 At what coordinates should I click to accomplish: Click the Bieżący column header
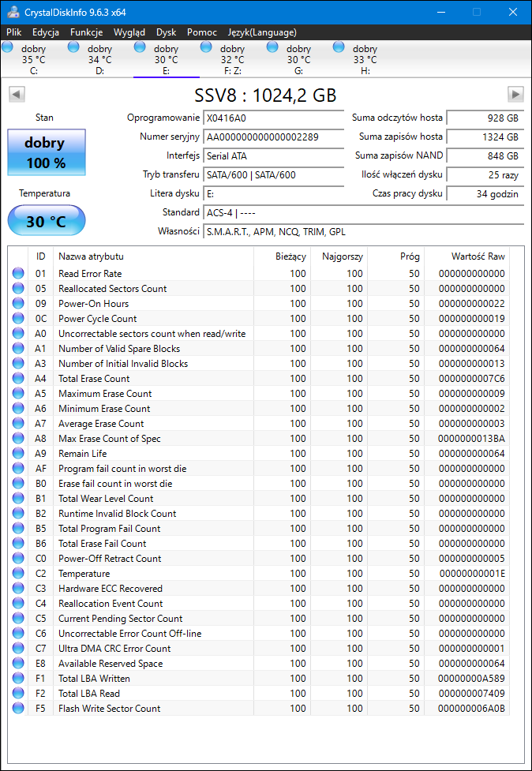(x=283, y=256)
